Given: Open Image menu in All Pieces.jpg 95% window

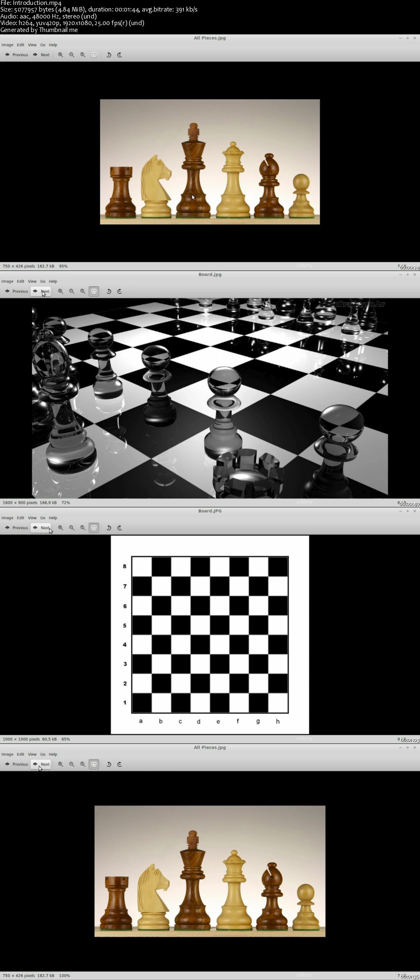Looking at the screenshot, I should coord(7,45).
